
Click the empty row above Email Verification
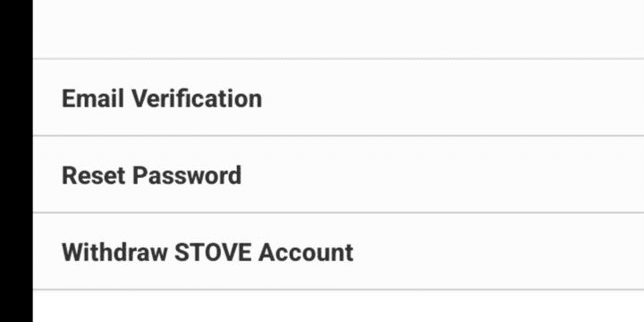pos(338,29)
